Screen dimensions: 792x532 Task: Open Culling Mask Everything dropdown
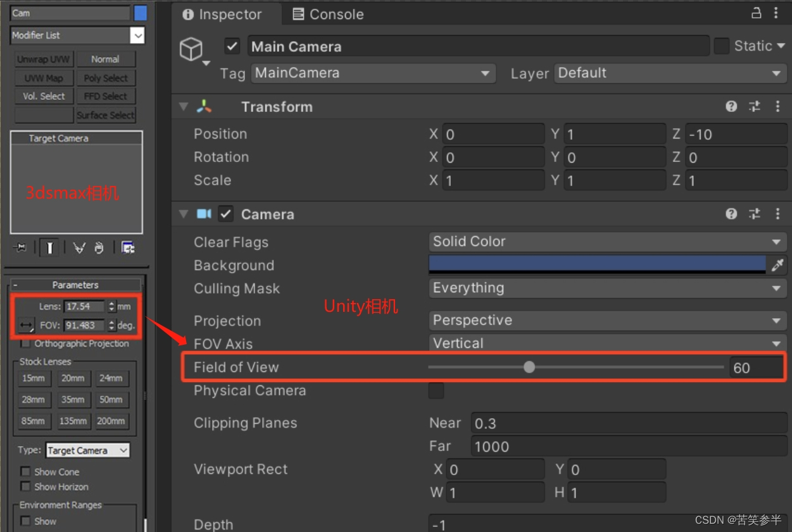point(608,288)
